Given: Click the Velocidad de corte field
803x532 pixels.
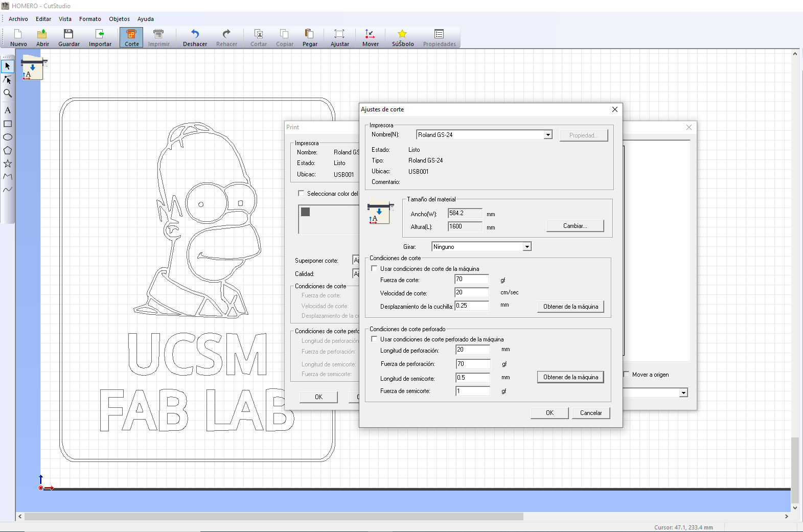Looking at the screenshot, I should 472,293.
